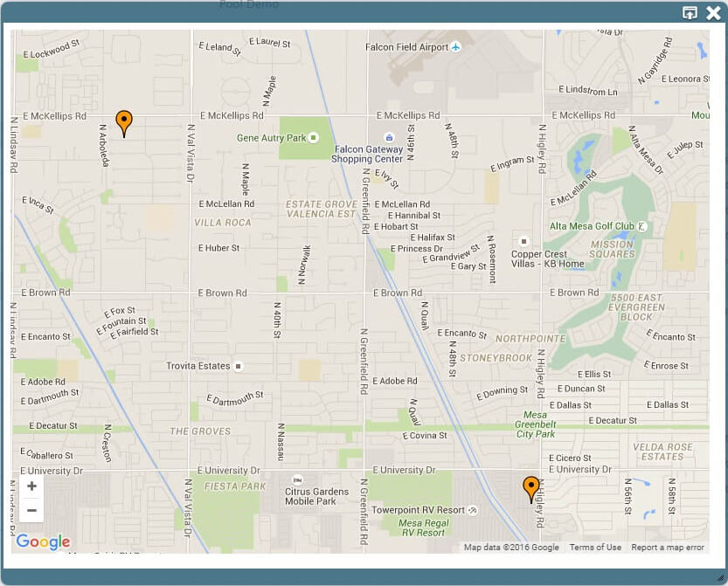The width and height of the screenshot is (728, 586).
Task: Select the orange marker near N Arboleda
Action: 124,123
